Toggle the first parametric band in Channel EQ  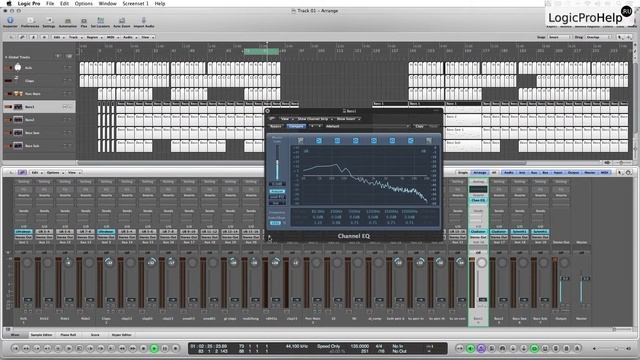[337, 140]
